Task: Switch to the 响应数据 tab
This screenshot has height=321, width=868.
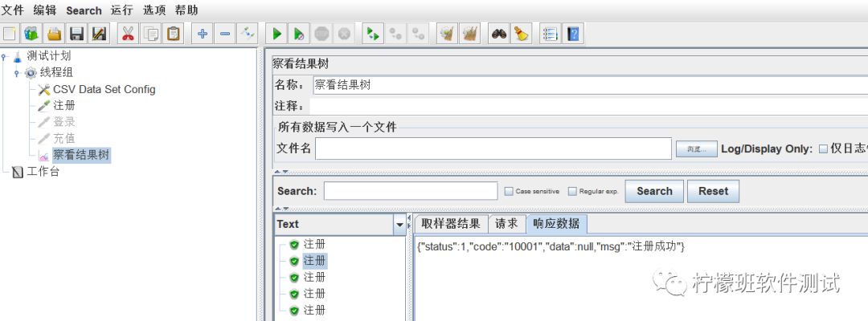Action: coord(556,224)
